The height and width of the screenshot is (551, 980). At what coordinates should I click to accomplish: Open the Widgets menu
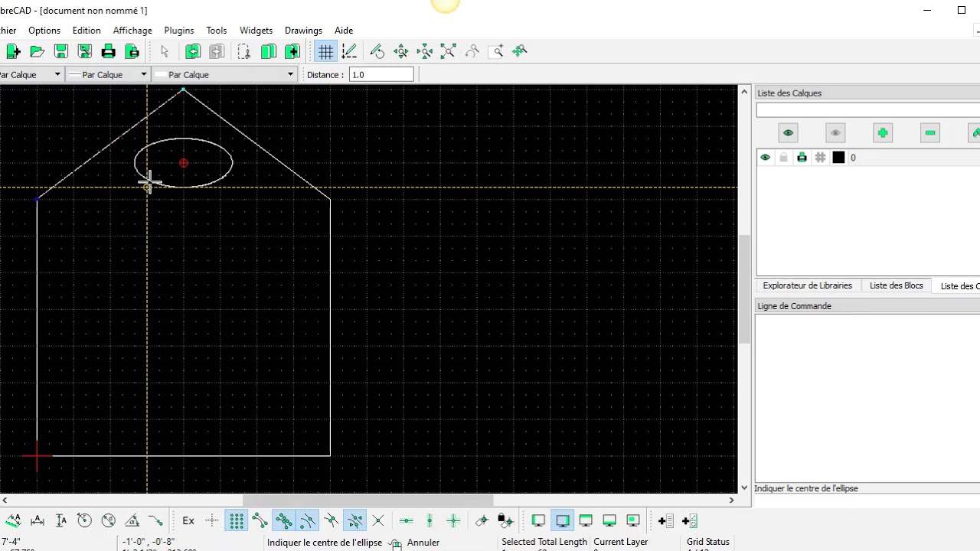tap(256, 30)
